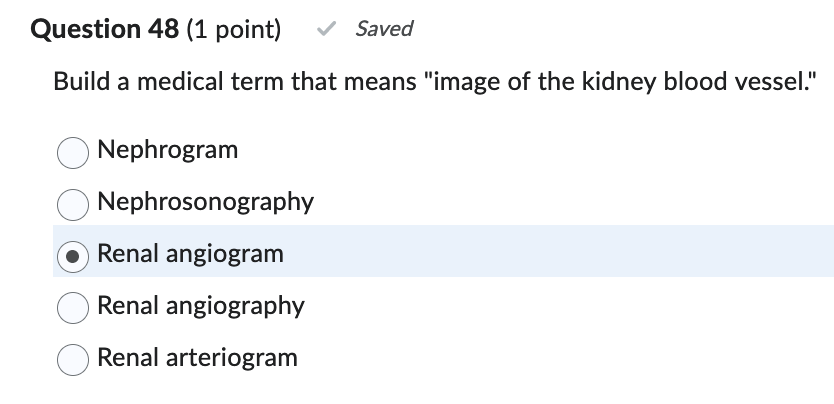Screen dimensions: 834x404
Task: Select the Nephrogram radio circle
Action: 73,151
